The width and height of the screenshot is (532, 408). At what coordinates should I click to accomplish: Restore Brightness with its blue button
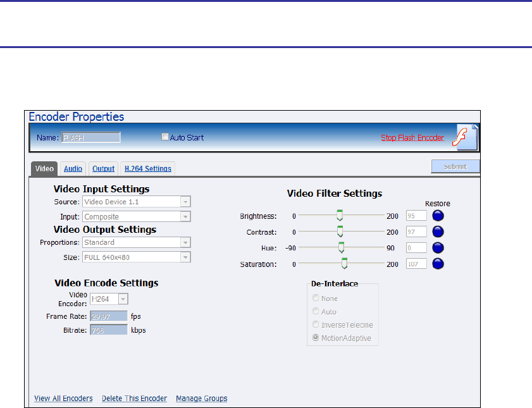pyautogui.click(x=438, y=216)
